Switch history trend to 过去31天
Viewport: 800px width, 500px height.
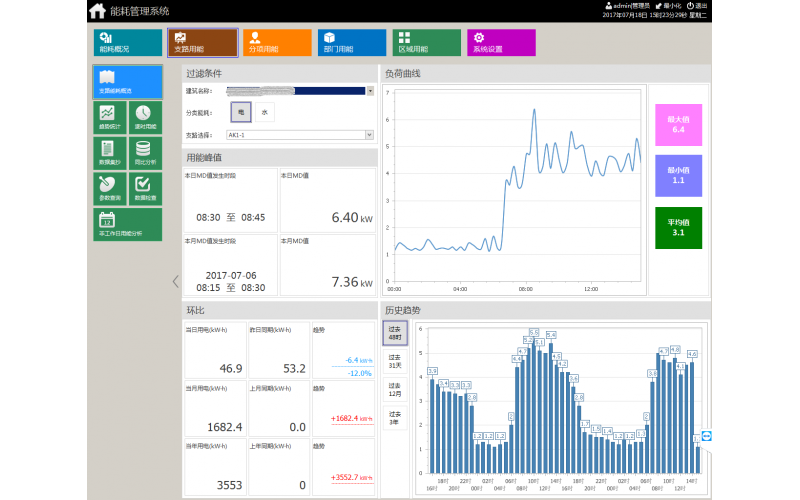pyautogui.click(x=394, y=360)
